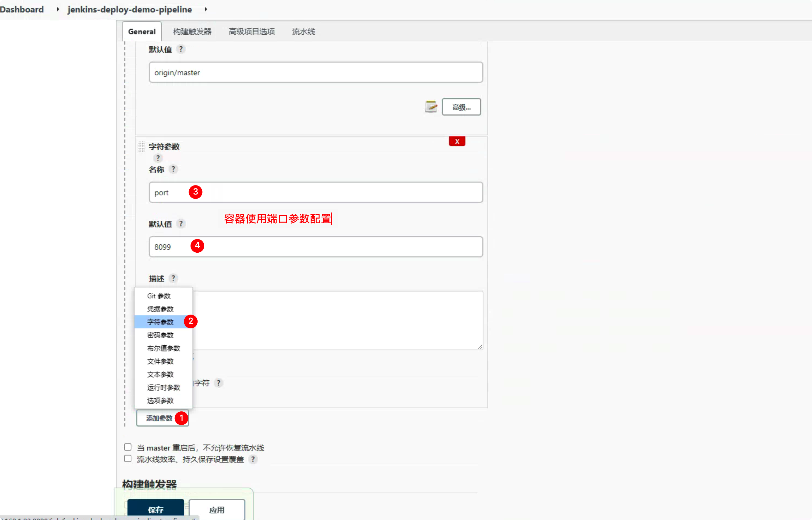Choose Git 参数 from menu

click(164, 296)
